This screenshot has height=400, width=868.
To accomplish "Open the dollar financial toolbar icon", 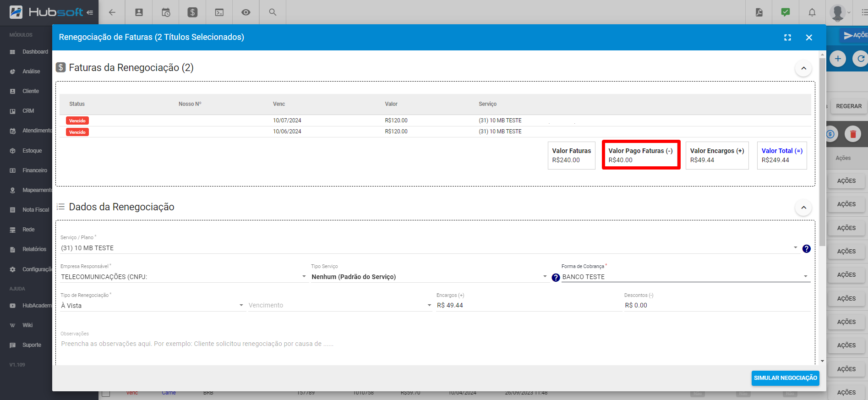I will pos(192,12).
